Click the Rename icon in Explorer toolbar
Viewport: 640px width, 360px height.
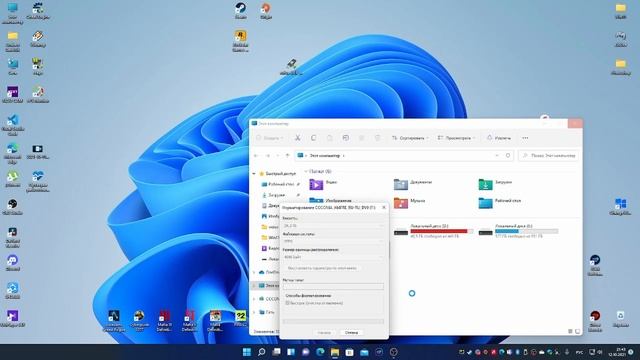[x=346, y=138]
